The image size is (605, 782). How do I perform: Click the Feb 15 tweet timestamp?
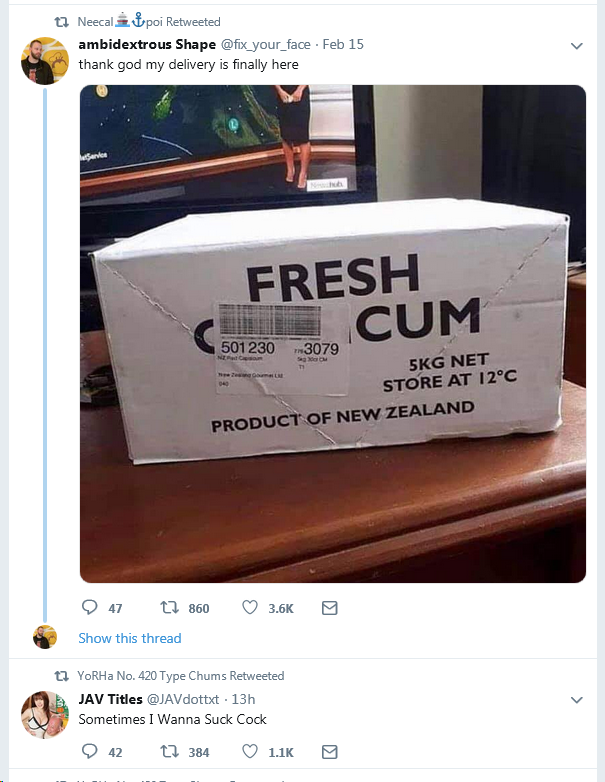(x=346, y=45)
